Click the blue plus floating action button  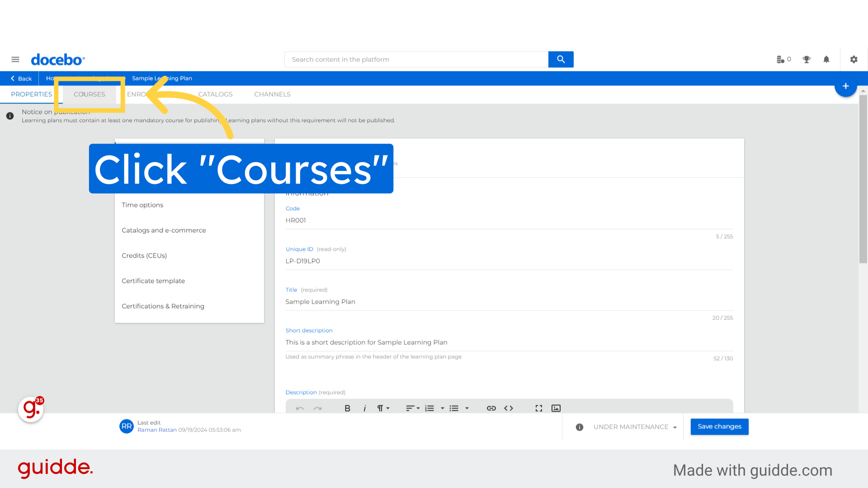coord(846,86)
